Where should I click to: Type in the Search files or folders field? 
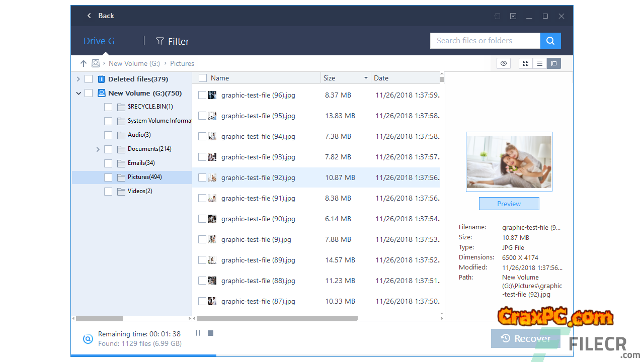pos(485,41)
